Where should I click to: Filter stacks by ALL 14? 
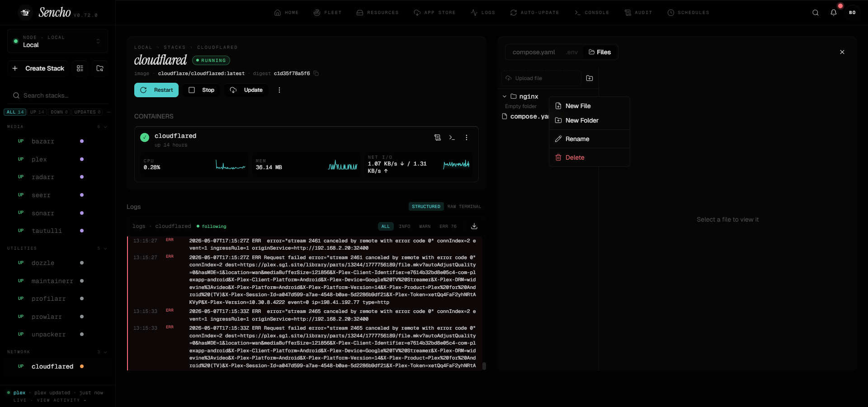click(15, 112)
